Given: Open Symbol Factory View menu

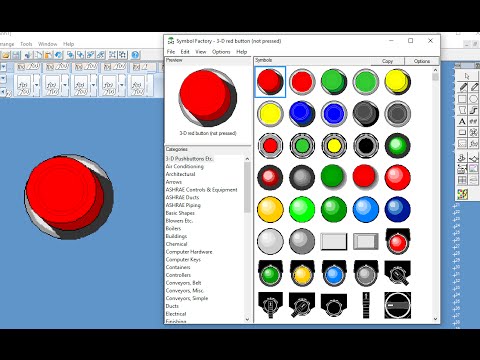Looking at the screenshot, I should point(201,52).
